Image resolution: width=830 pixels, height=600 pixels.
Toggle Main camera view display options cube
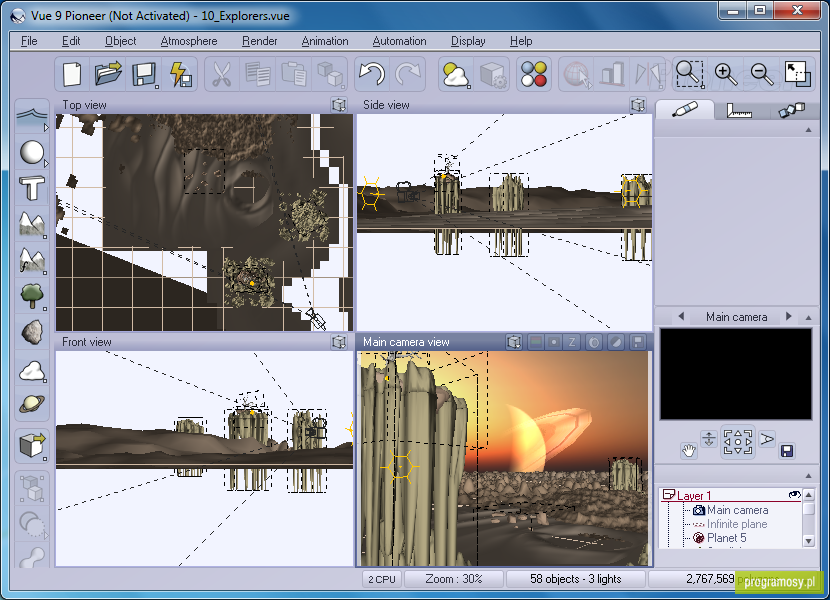tap(513, 342)
